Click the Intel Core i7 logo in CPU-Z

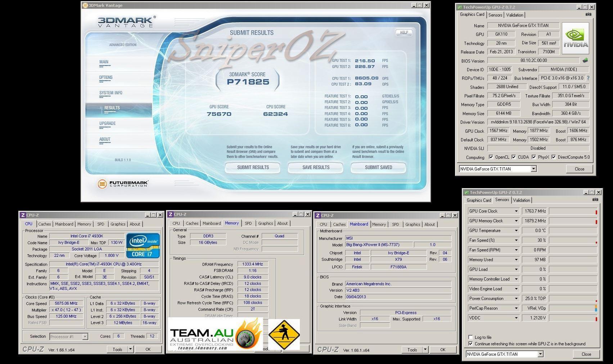143,246
